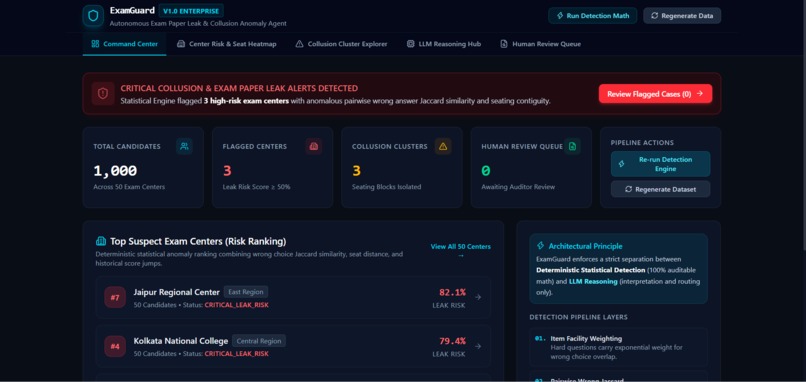Switch to Center Risk & Seat Heatmap tab

(x=227, y=44)
